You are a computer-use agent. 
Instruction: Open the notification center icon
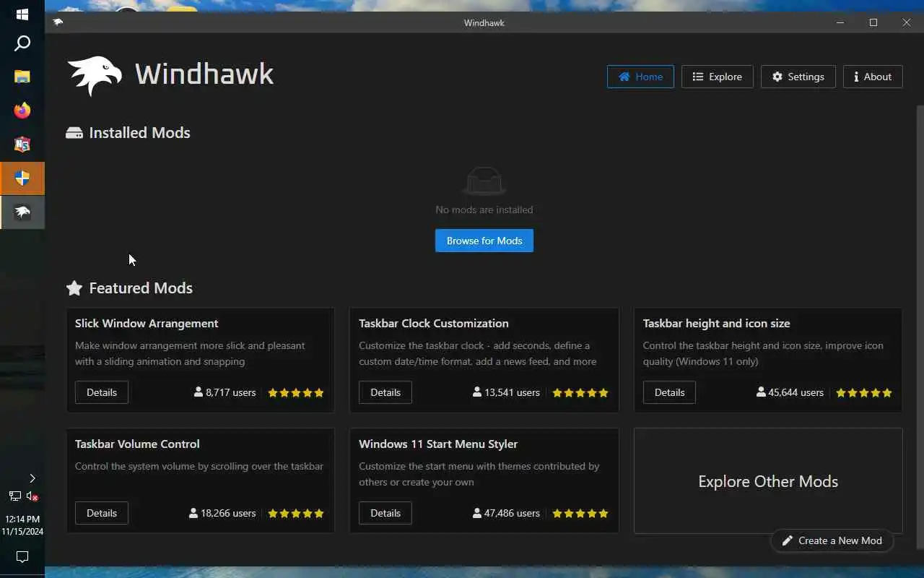(x=22, y=557)
